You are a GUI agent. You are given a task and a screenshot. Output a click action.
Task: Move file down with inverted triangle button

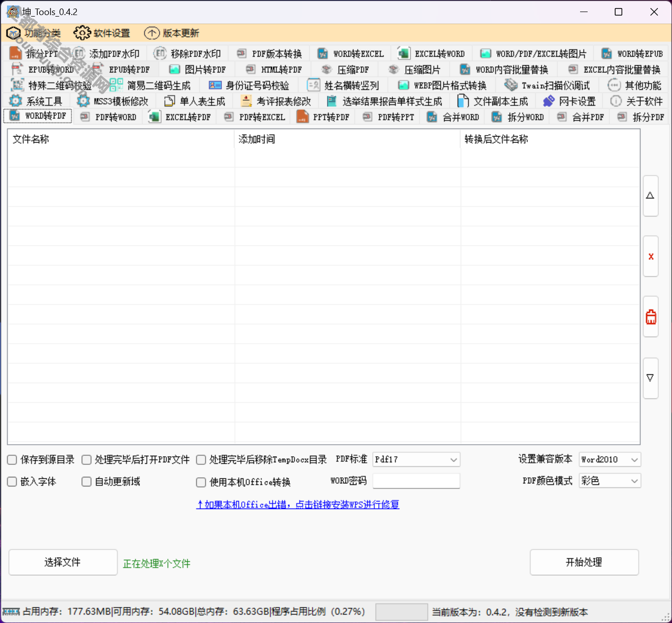(x=650, y=378)
